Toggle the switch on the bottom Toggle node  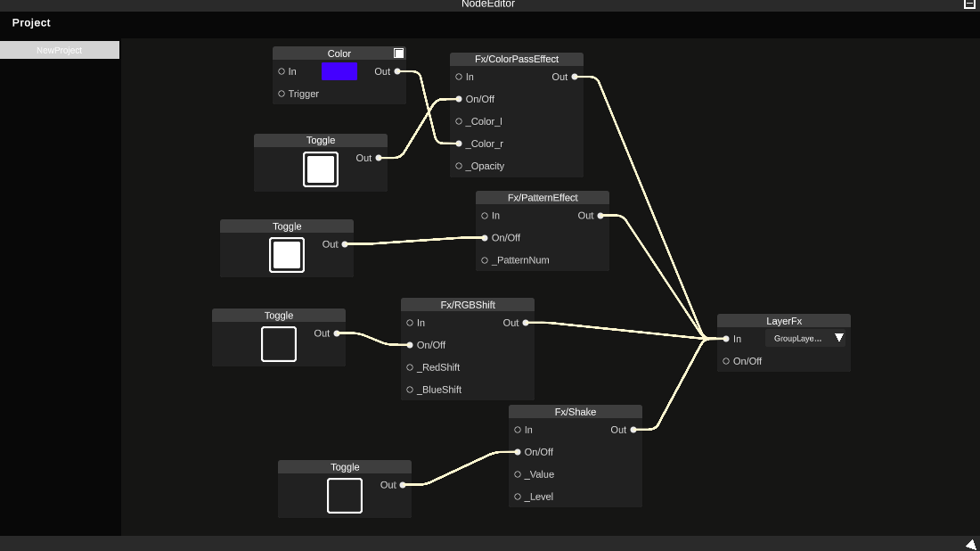344,496
